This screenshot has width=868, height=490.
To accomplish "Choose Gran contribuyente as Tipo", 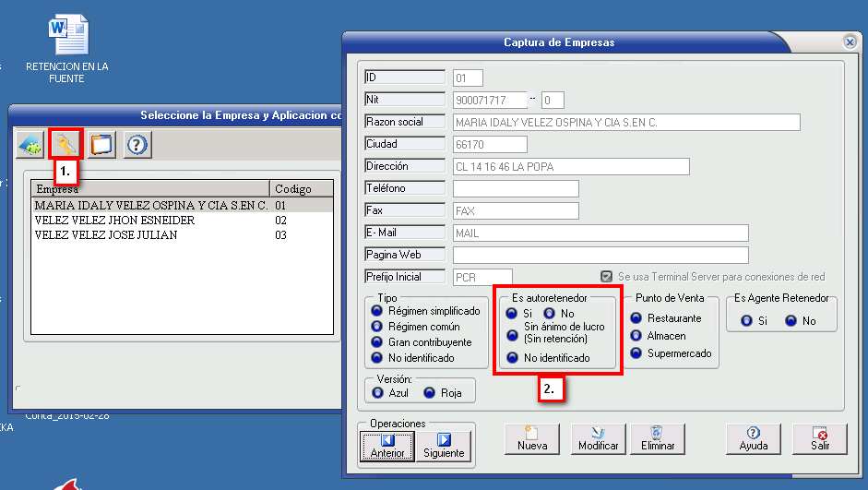I will (376, 342).
